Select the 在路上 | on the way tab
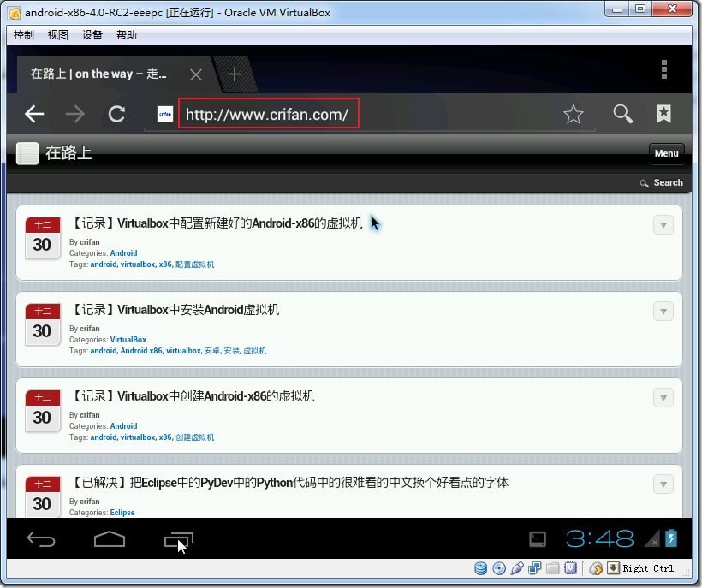 tap(98, 74)
